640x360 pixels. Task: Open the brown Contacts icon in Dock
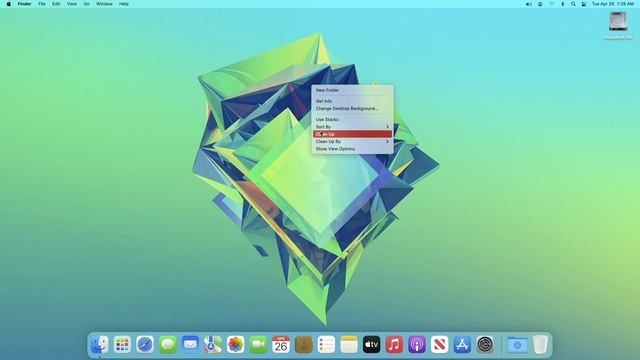point(304,344)
